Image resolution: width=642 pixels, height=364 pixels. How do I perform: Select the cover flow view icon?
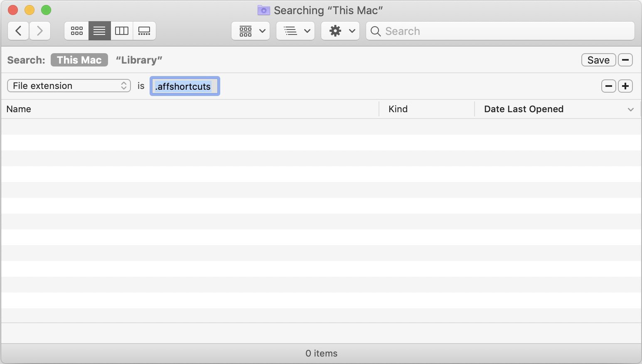pos(144,31)
